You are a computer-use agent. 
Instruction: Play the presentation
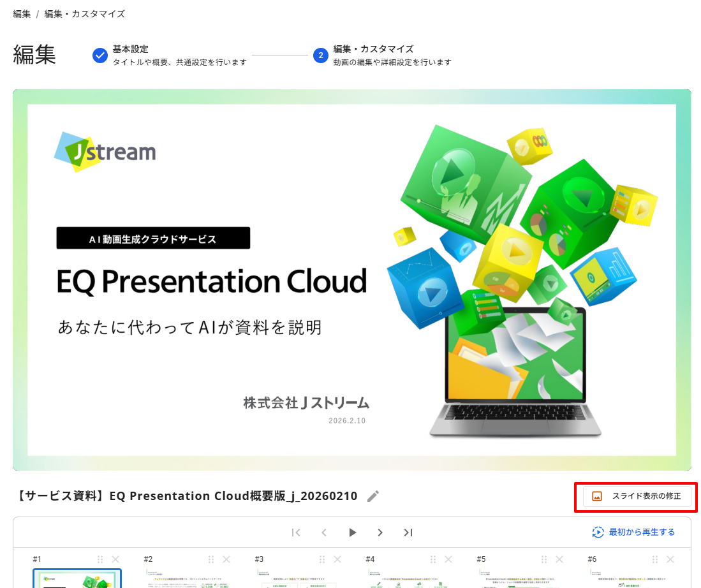coord(352,532)
